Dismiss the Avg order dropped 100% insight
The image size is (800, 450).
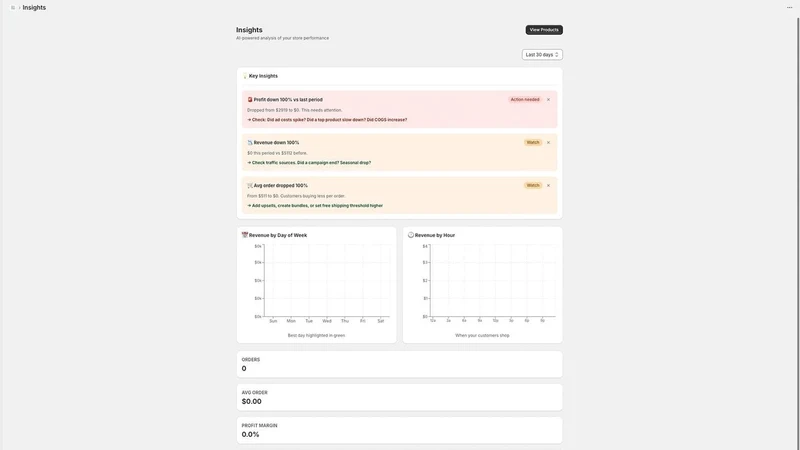[548, 185]
